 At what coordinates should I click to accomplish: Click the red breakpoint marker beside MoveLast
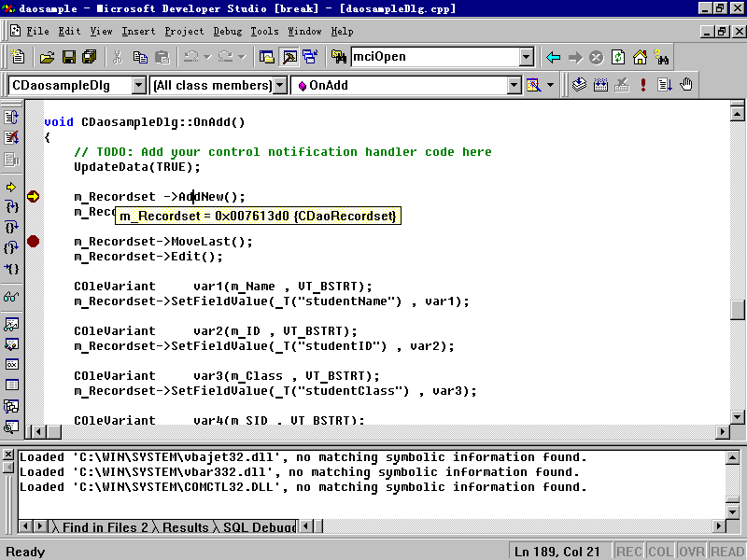[34, 242]
